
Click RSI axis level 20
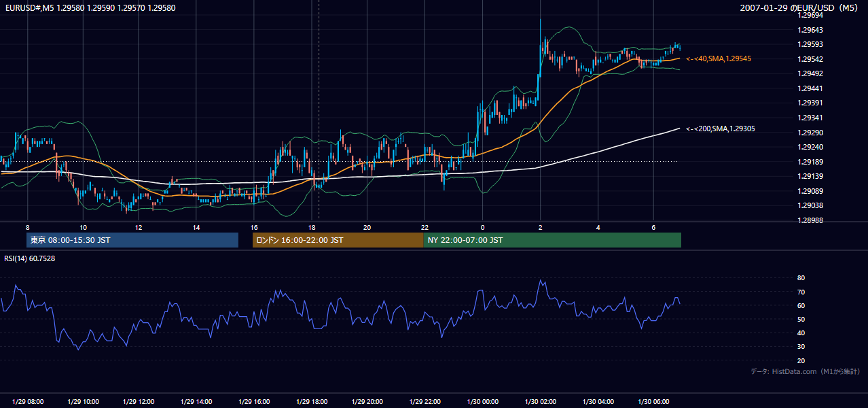pyautogui.click(x=801, y=360)
